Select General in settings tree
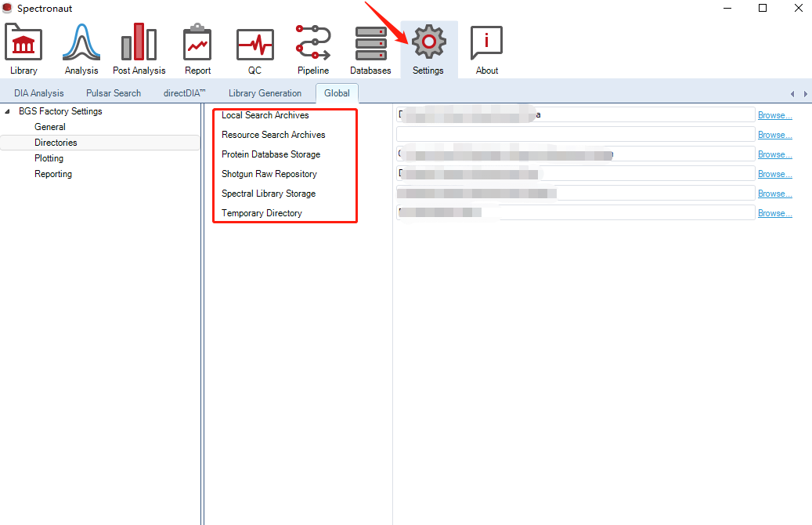The width and height of the screenshot is (812, 525). point(50,127)
